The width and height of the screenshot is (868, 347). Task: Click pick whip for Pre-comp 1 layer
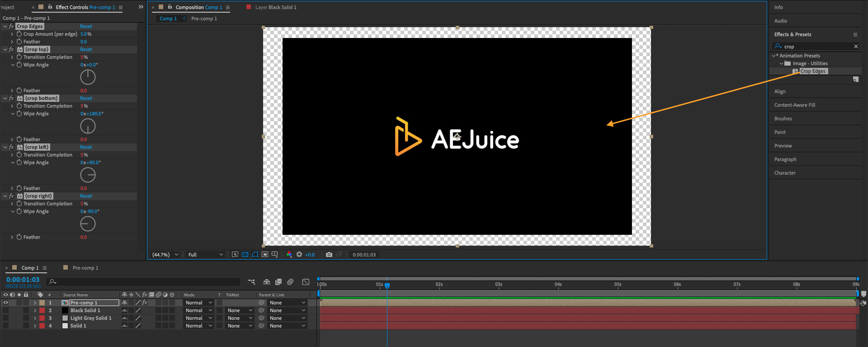click(261, 303)
